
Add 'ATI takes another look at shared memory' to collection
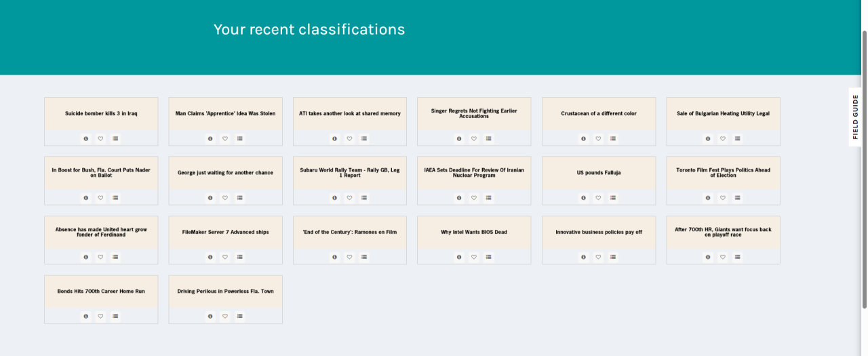[x=364, y=138]
